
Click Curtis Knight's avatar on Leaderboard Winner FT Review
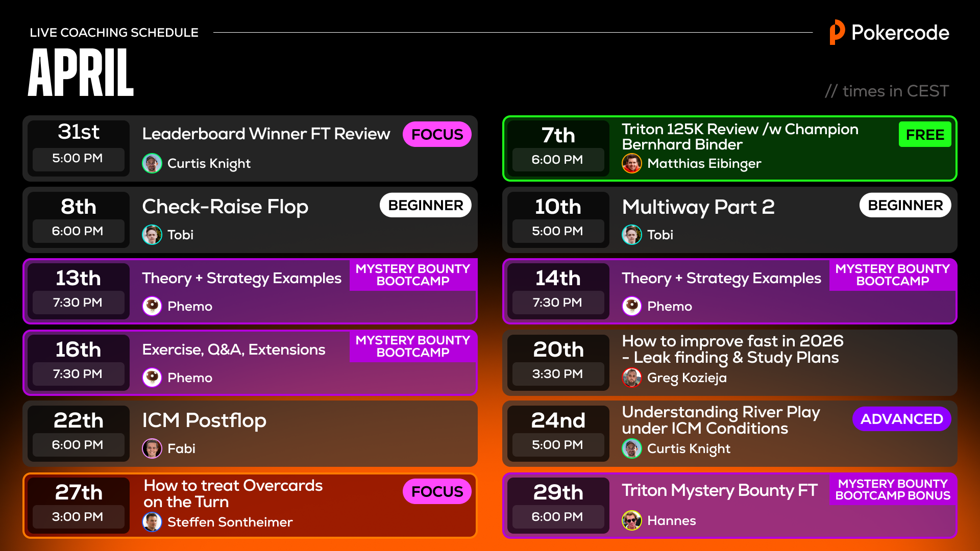(152, 163)
